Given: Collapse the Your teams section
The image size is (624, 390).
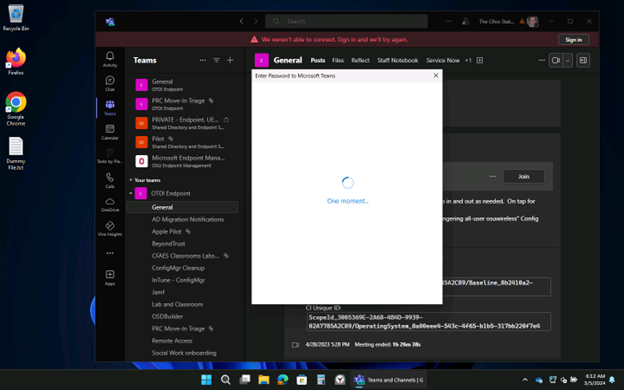Looking at the screenshot, I should pyautogui.click(x=131, y=180).
